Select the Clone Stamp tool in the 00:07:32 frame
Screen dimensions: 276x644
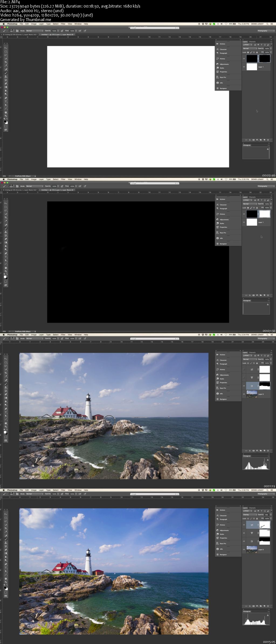pyautogui.click(x=6, y=232)
